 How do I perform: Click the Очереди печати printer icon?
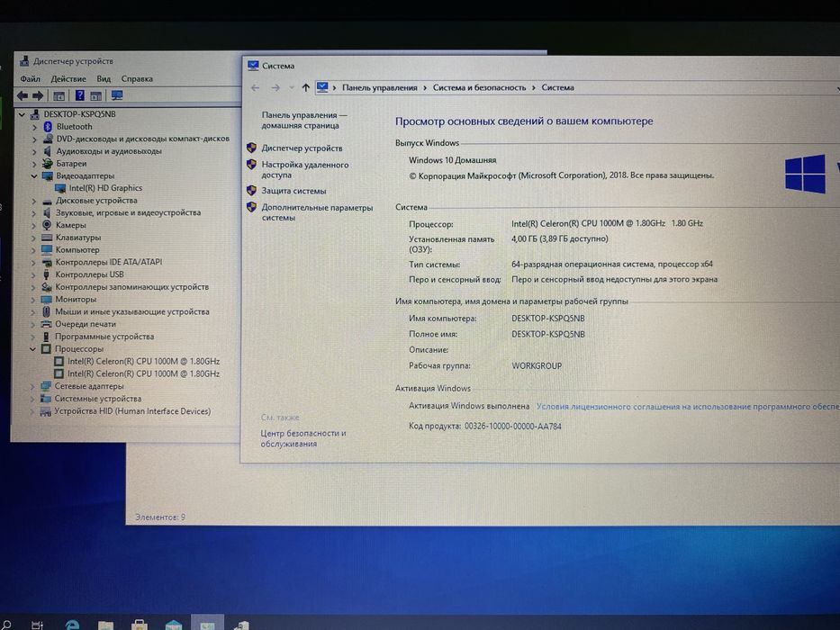coord(47,324)
